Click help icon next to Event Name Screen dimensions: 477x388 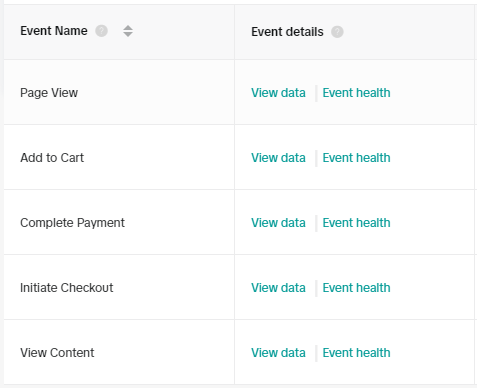coord(101,31)
